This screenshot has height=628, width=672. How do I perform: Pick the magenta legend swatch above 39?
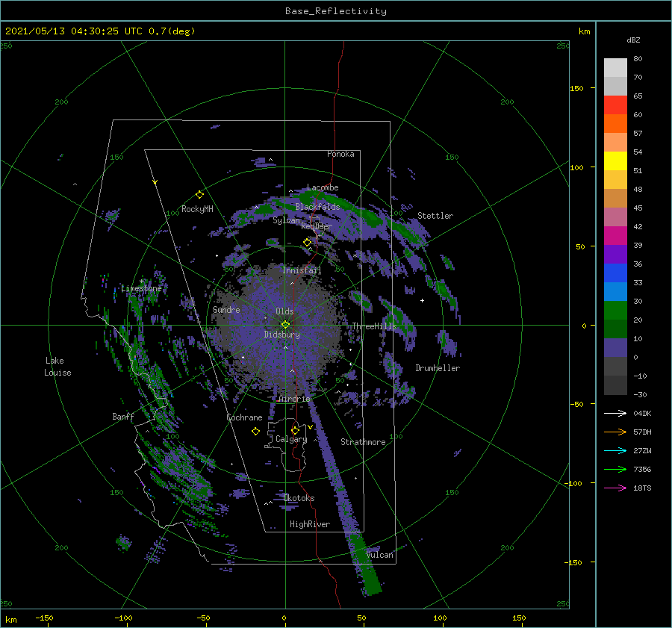coord(615,235)
